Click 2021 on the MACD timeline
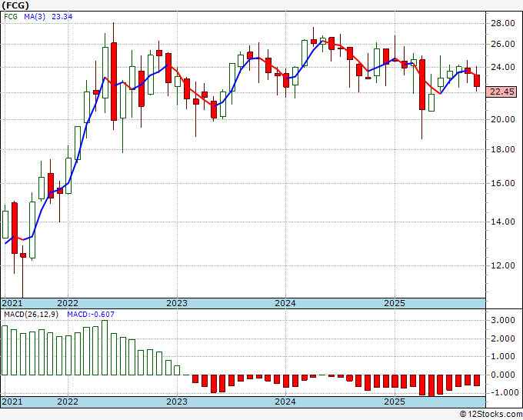The image size is (523, 420). pyautogui.click(x=12, y=402)
